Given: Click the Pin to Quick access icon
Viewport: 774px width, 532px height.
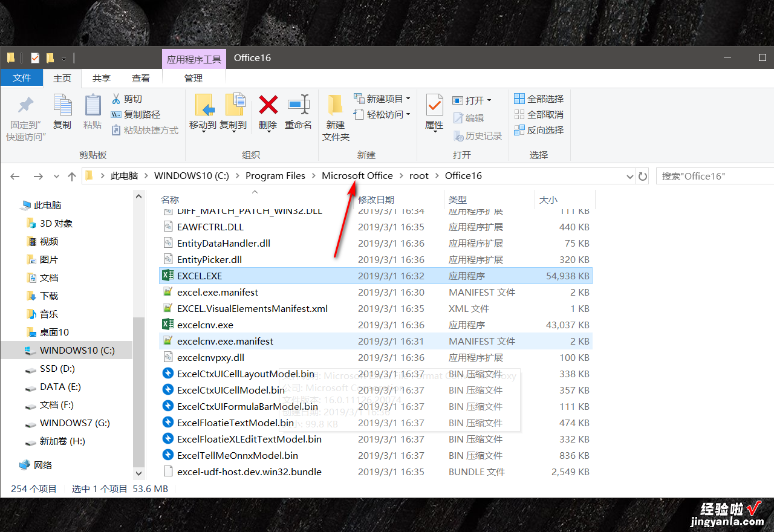Looking at the screenshot, I should point(25,106).
